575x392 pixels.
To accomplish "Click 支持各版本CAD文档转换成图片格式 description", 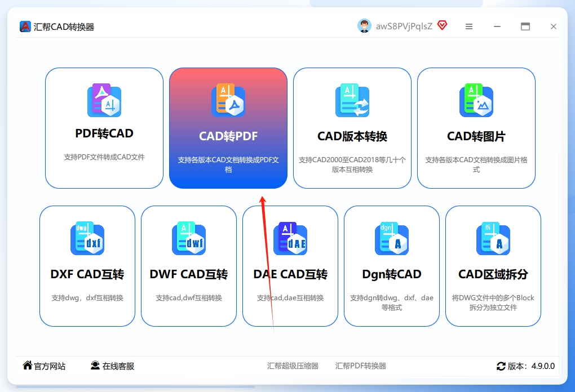I will pyautogui.click(x=476, y=164).
